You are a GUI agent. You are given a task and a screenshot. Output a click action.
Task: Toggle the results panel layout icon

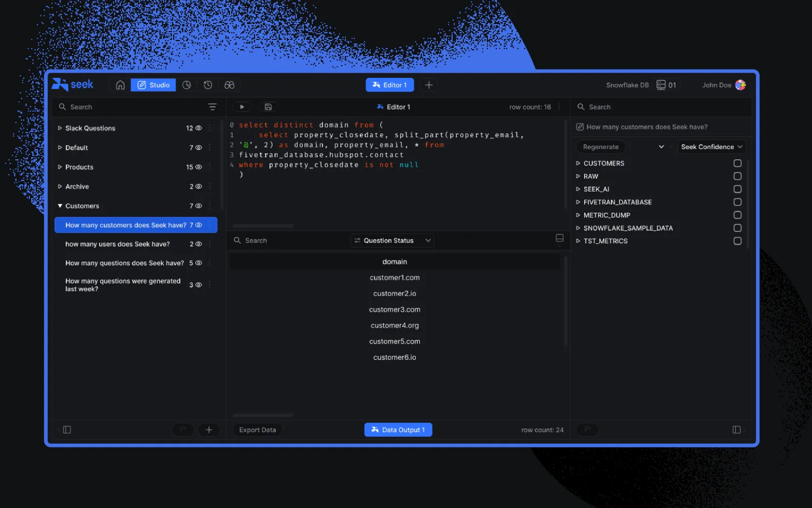pos(560,239)
